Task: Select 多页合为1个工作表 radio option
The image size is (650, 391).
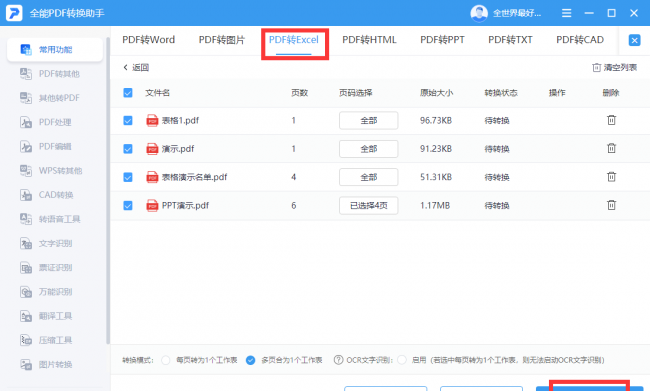Action: 250,360
